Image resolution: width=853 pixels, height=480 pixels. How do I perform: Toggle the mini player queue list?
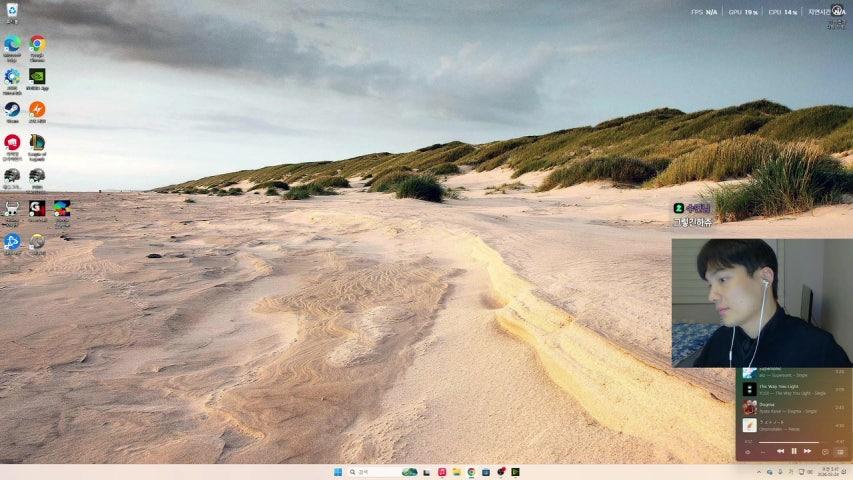(840, 452)
